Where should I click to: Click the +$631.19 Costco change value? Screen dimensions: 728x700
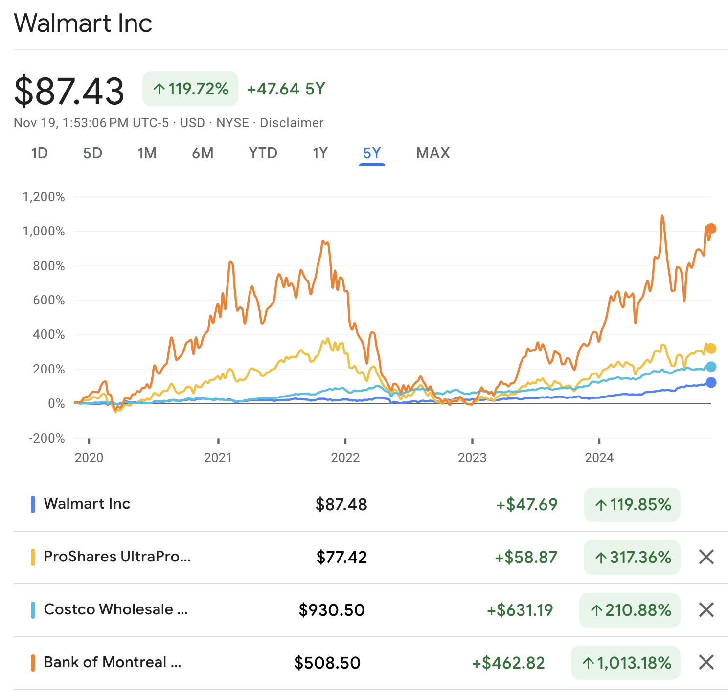pyautogui.click(x=520, y=610)
